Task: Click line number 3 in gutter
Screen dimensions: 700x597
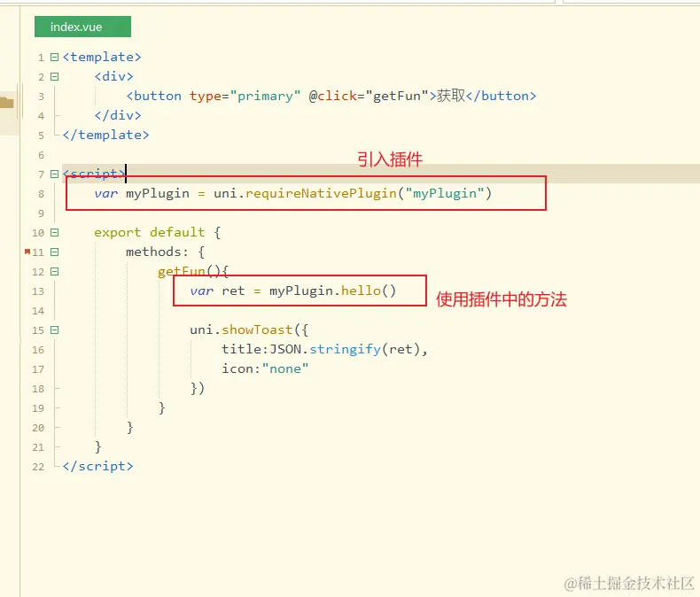Action: coord(41,97)
